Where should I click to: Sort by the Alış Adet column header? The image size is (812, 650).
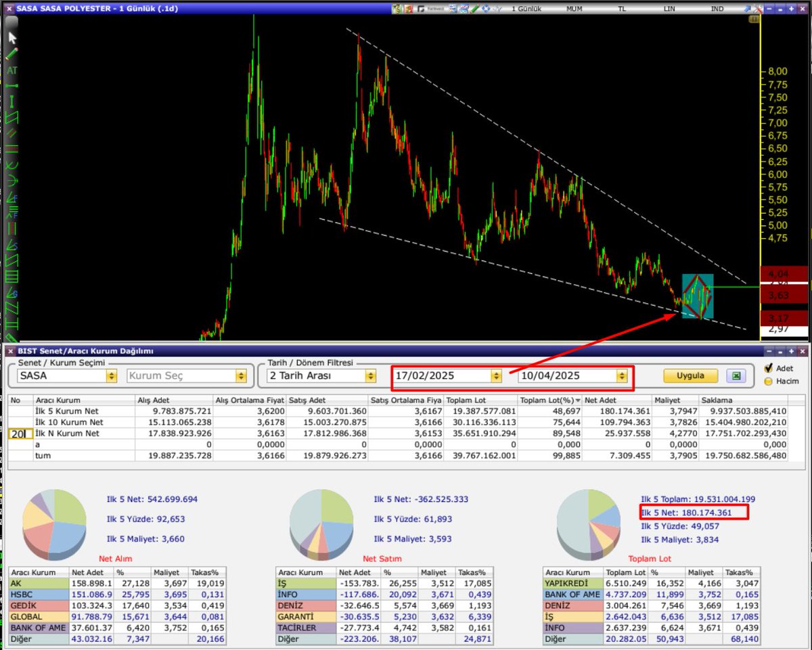tap(174, 400)
